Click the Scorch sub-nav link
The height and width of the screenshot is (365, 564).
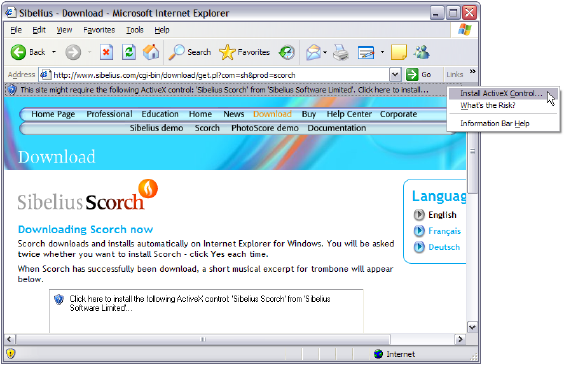pos(207,128)
